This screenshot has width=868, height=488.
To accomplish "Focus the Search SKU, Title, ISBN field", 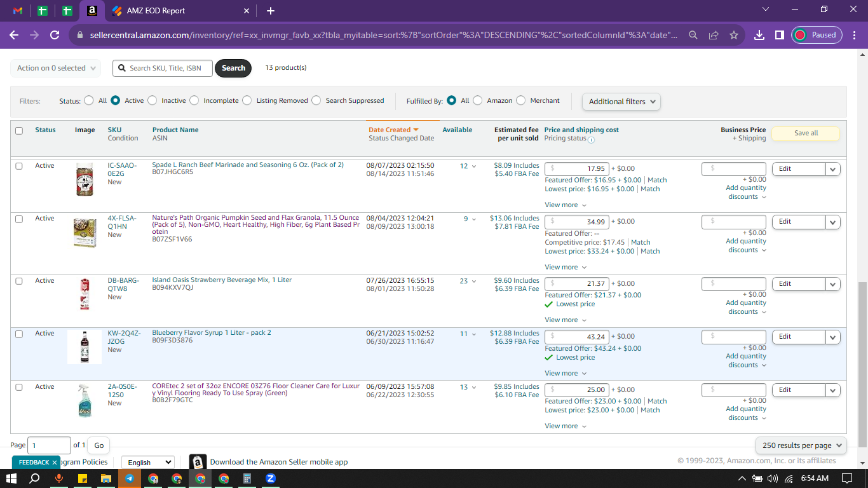I will pos(163,68).
